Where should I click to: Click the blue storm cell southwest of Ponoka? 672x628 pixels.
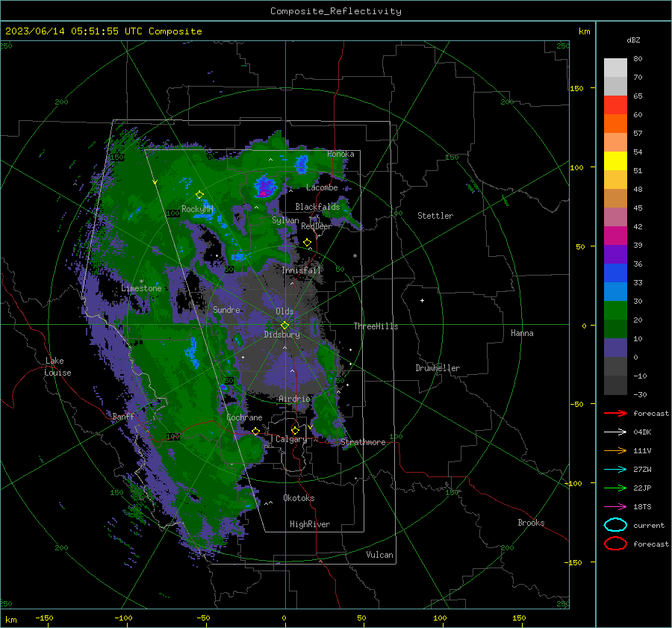pyautogui.click(x=302, y=164)
